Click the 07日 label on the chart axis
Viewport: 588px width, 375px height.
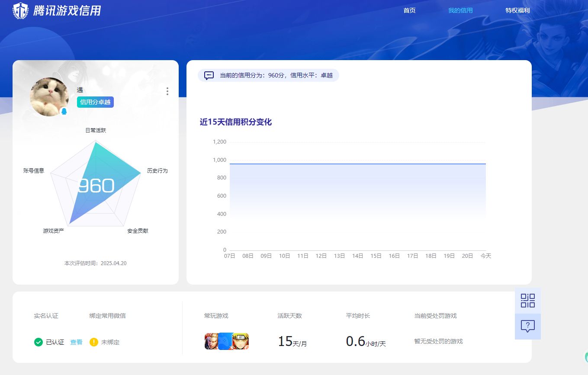click(229, 256)
